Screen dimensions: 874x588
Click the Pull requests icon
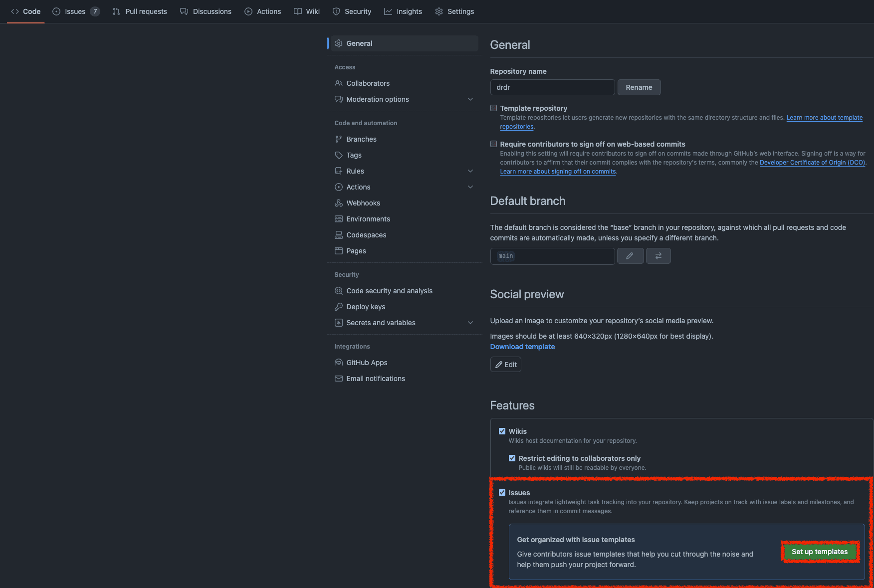pos(116,11)
